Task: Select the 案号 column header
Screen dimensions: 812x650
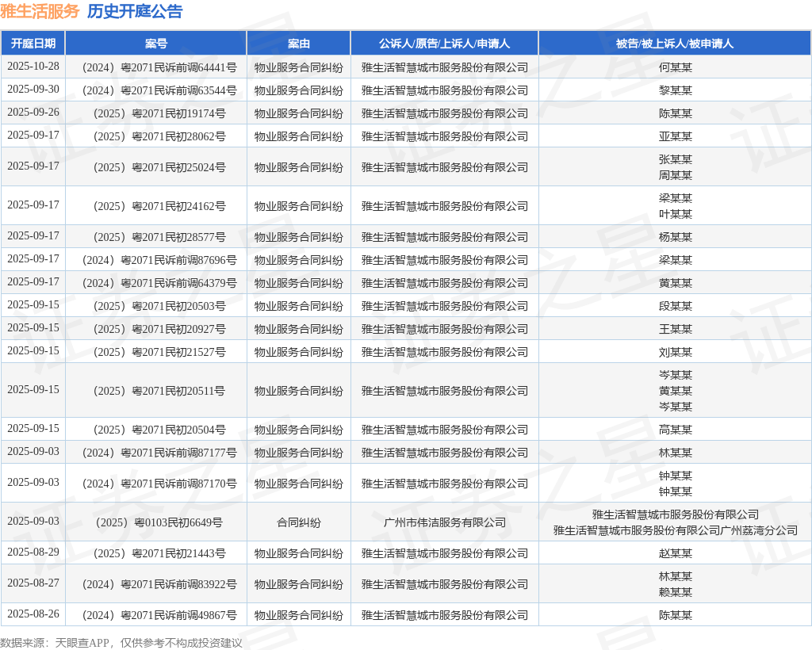Action: [x=156, y=44]
